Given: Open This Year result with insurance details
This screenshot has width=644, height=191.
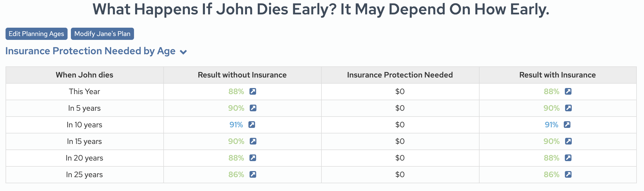Looking at the screenshot, I should 568,91.
